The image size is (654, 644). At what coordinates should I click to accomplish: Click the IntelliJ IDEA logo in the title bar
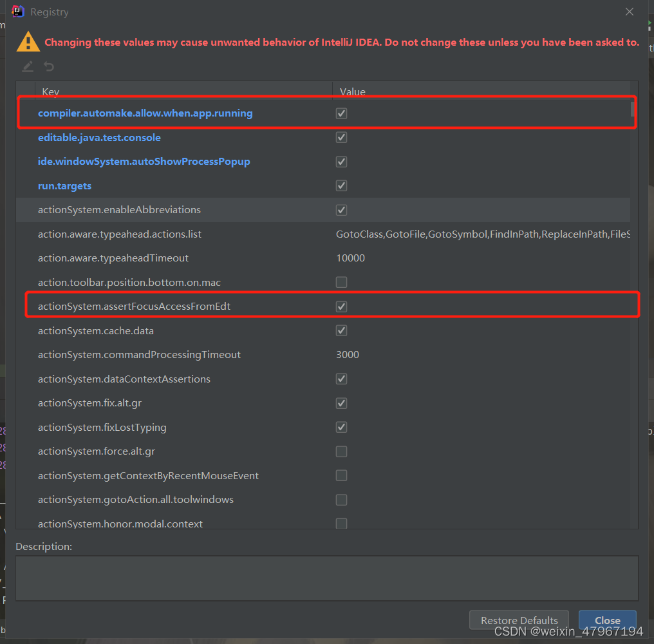point(17,11)
